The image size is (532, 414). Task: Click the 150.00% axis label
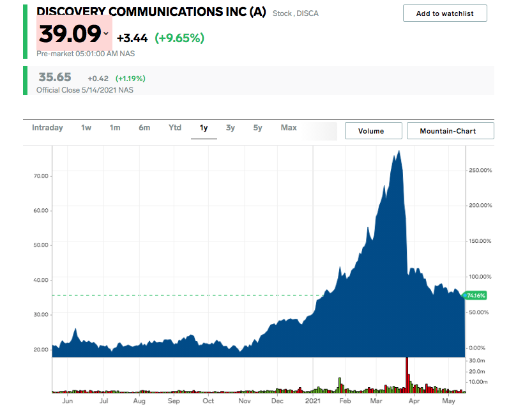480,241
